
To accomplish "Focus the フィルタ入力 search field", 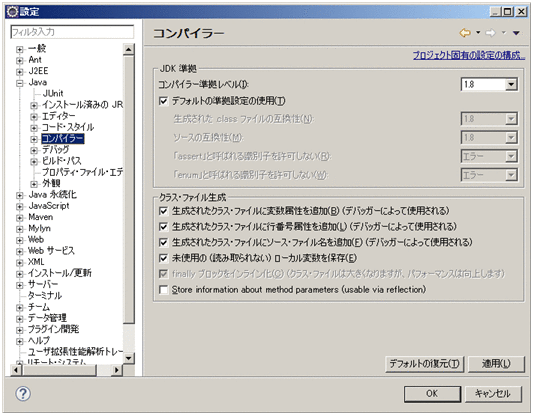I will click(72, 32).
